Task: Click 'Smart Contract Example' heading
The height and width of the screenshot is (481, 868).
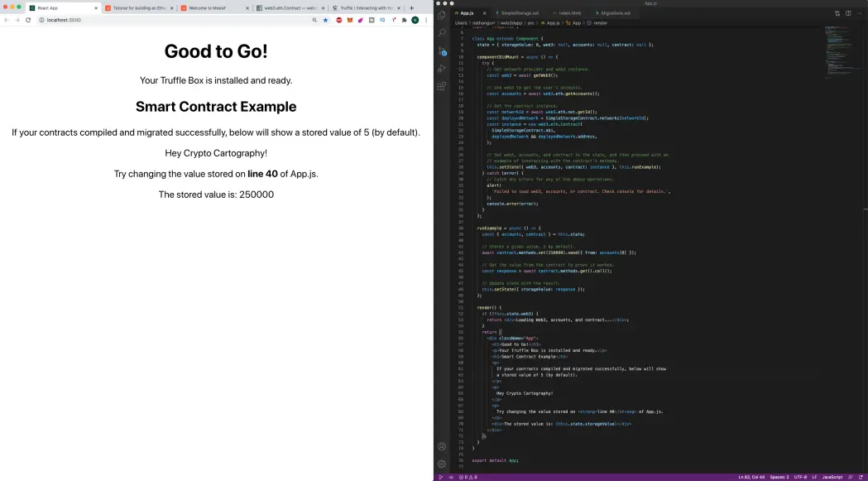Action: point(216,107)
